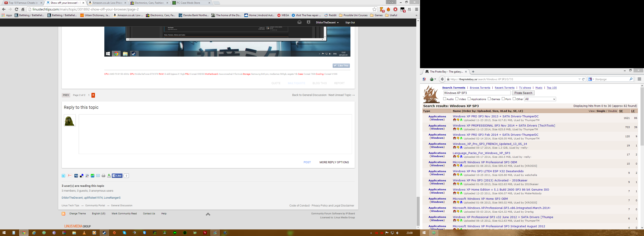Open 'Language_Packs_For_Windows_XP_SP3' torrent link
The width and height of the screenshot is (644, 236).
coord(481,153)
